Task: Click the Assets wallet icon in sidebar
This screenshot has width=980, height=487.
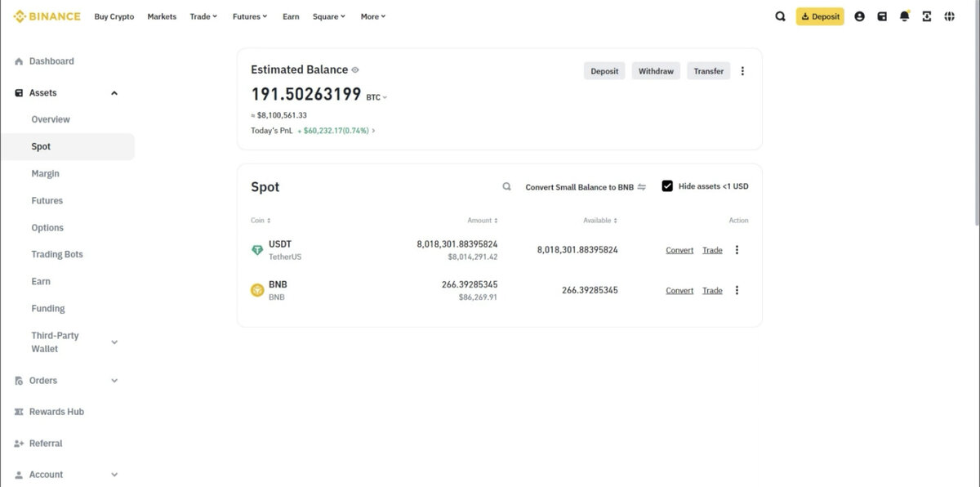Action: [19, 93]
